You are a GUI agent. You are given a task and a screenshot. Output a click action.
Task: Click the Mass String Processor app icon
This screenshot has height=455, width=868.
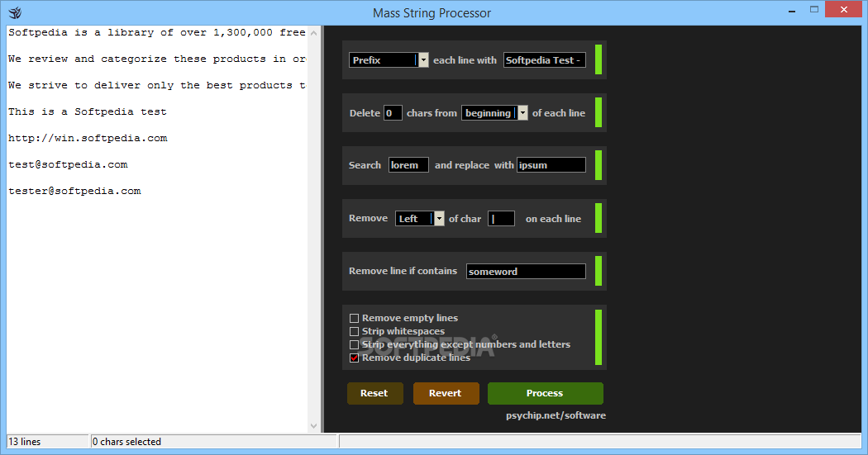coord(15,12)
